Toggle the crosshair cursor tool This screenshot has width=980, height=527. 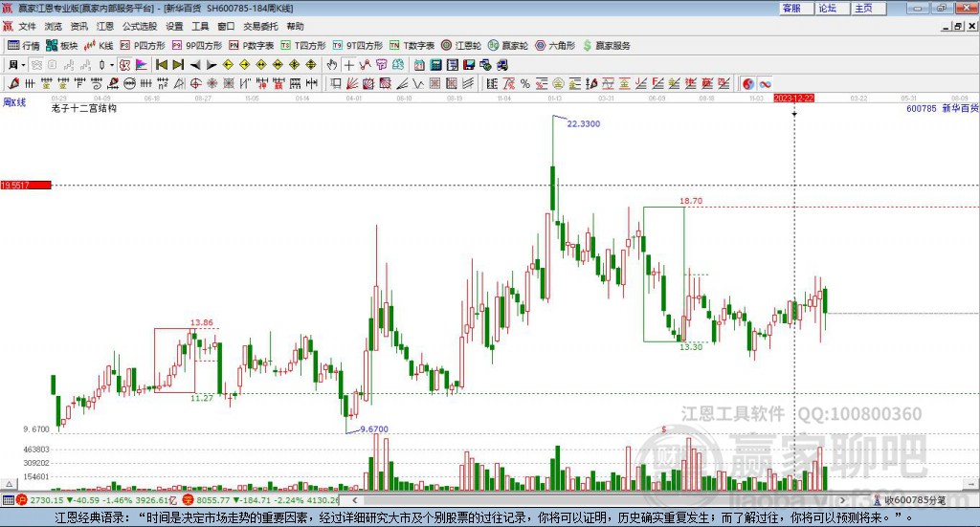[348, 65]
